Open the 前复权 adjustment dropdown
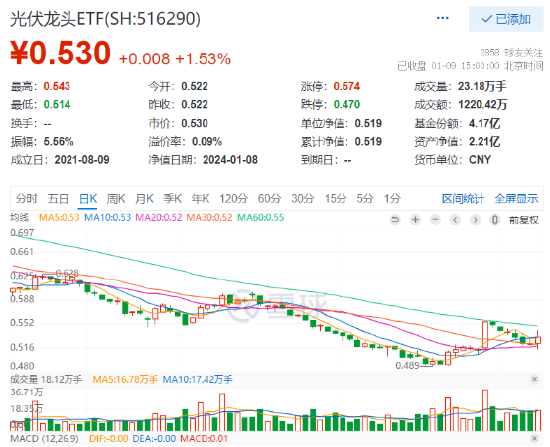Screen dimensions: 550x447 tap(524, 220)
